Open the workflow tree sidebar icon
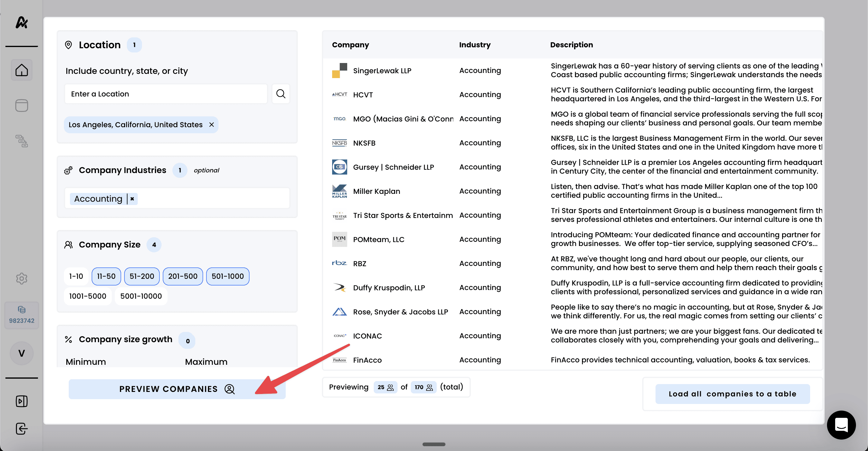Screen dimensions: 868x451 point(22,141)
